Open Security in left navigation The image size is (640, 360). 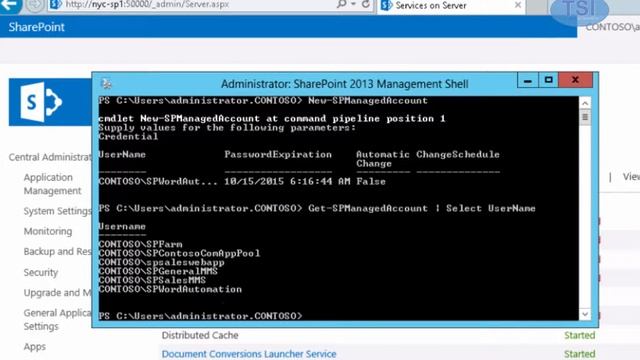coord(41,272)
